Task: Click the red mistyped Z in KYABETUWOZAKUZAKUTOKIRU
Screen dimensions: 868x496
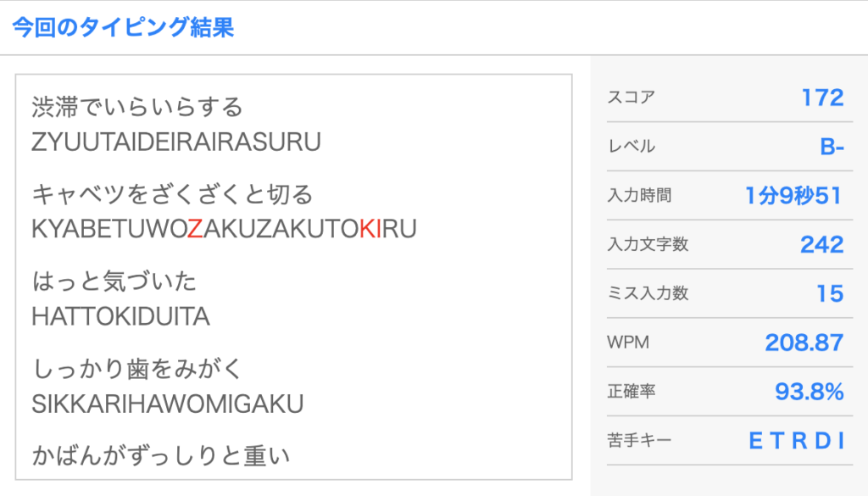Action: pyautogui.click(x=195, y=229)
